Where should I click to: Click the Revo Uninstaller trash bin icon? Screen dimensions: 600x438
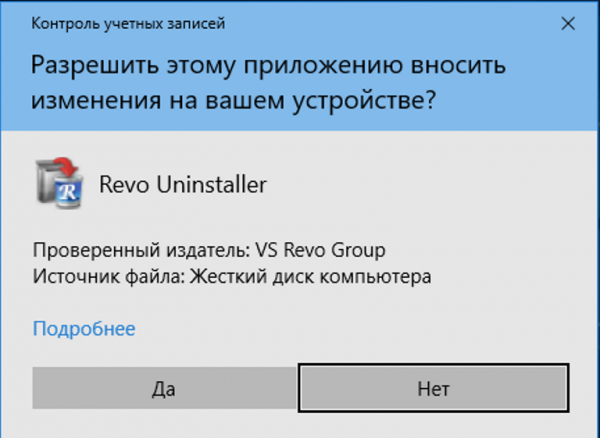(59, 183)
